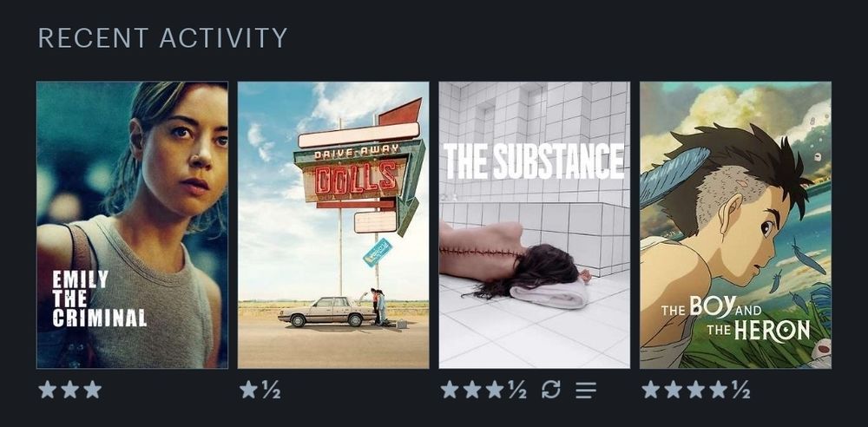
Task: Click the Emily the Criminal title text on poster
Action: [x=99, y=299]
